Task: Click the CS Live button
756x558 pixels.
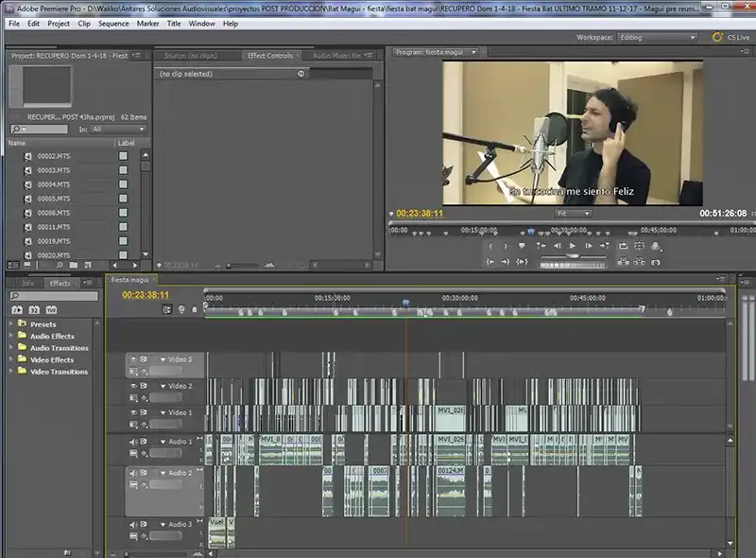Action: [730, 37]
